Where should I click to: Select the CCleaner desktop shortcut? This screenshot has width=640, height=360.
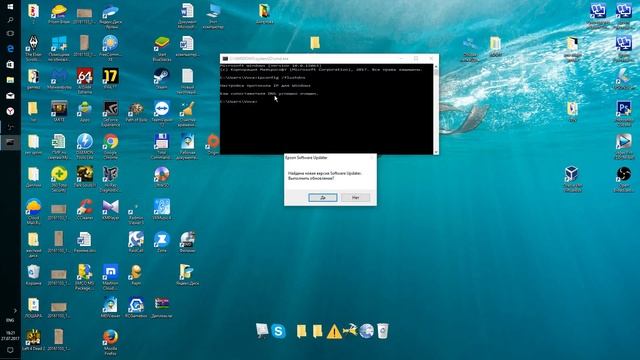coord(84,210)
